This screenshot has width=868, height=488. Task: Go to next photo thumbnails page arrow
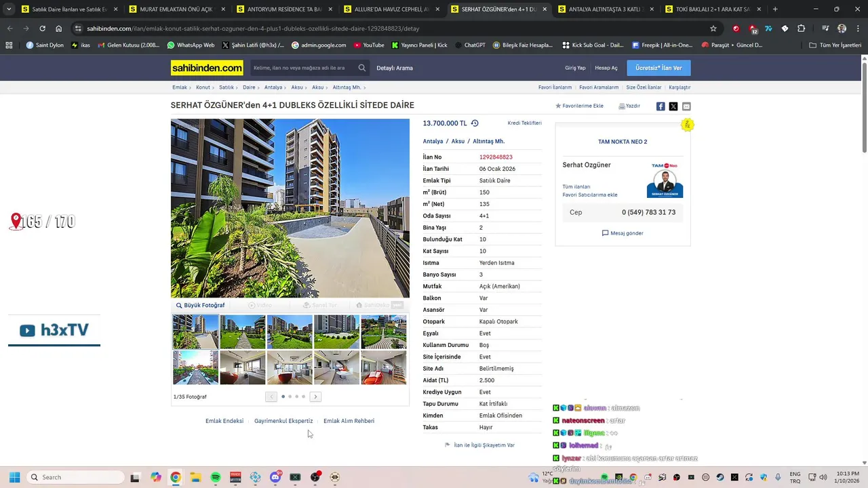pos(315,396)
